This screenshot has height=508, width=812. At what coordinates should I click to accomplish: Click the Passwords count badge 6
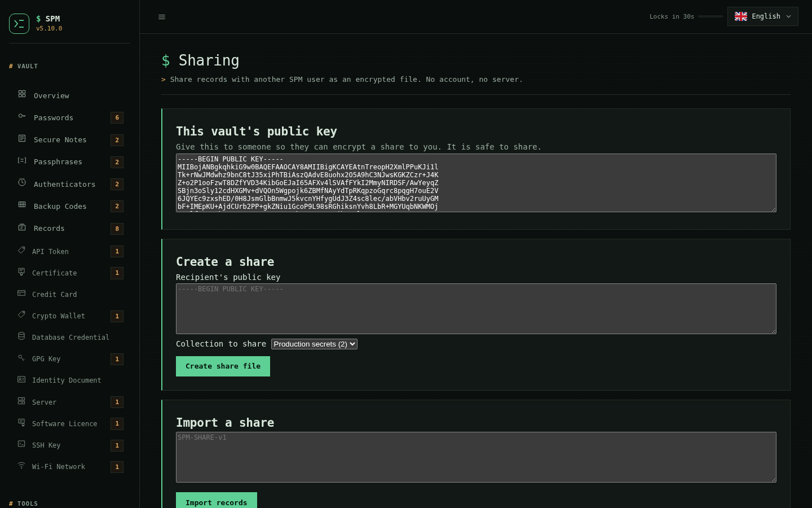pos(117,117)
